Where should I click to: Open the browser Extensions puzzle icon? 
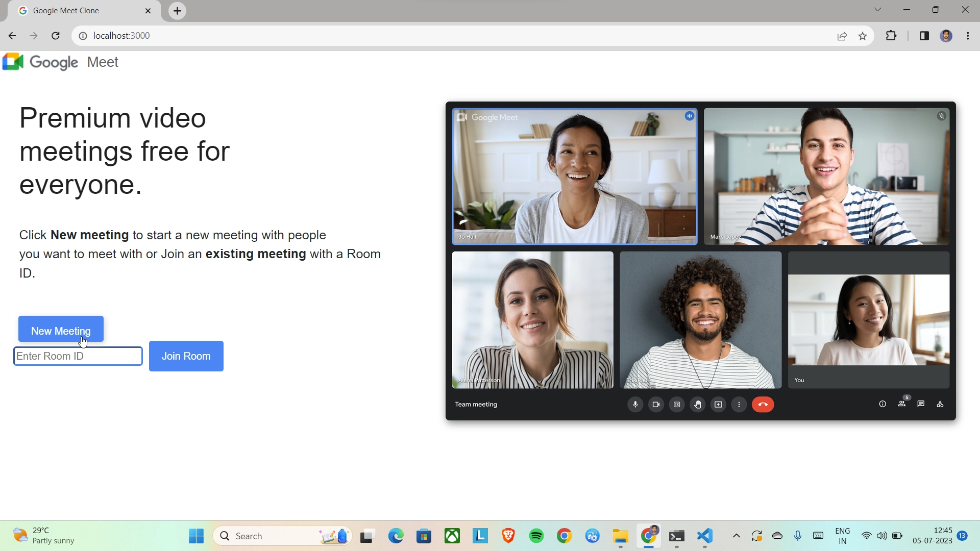[x=891, y=36]
